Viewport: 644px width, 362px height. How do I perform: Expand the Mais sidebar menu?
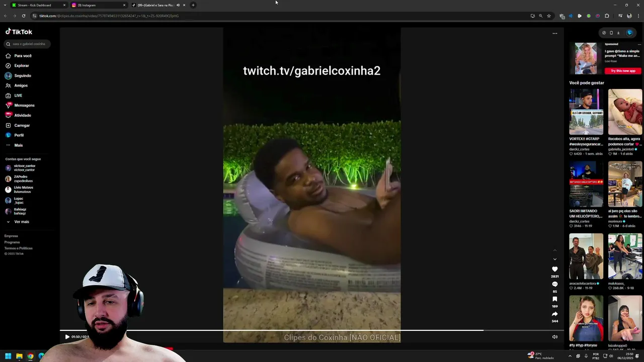coord(14,145)
